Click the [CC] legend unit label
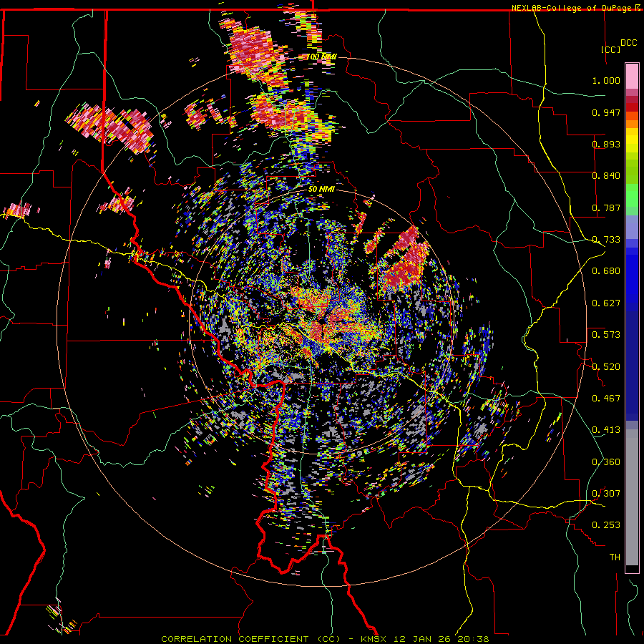 (x=610, y=49)
